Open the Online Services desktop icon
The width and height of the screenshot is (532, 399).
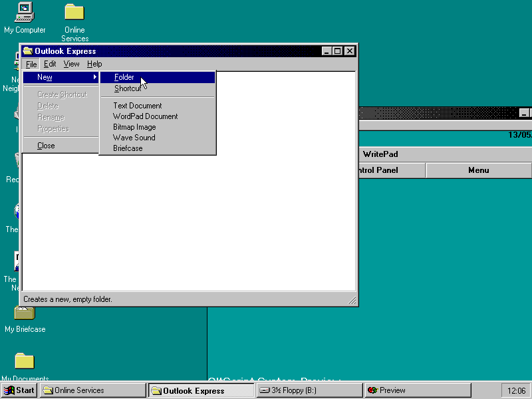(x=74, y=13)
